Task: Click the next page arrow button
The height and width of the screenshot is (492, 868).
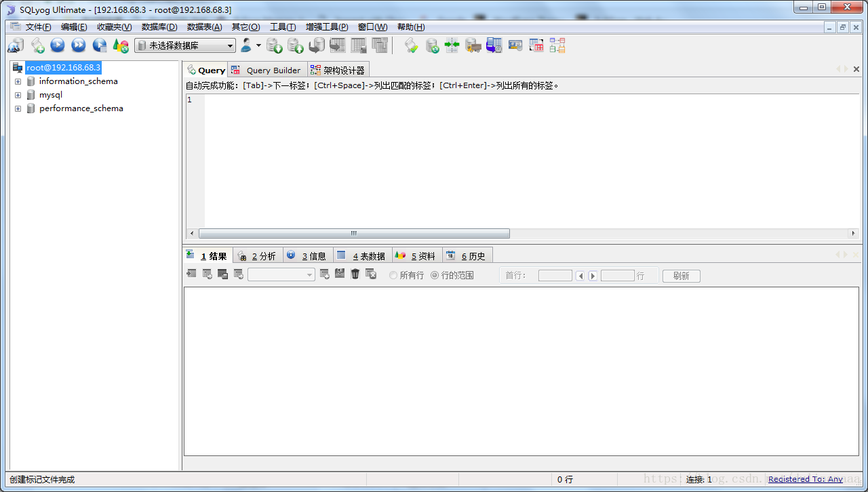Action: 593,276
